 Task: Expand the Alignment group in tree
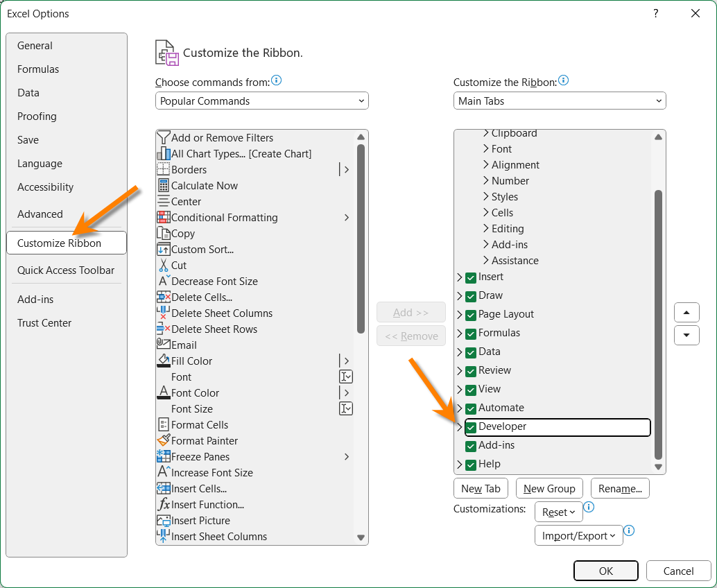click(486, 164)
